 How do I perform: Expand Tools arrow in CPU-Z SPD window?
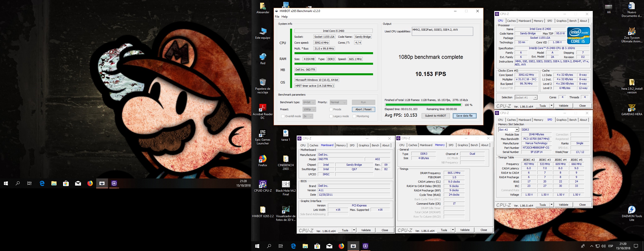coord(551,205)
